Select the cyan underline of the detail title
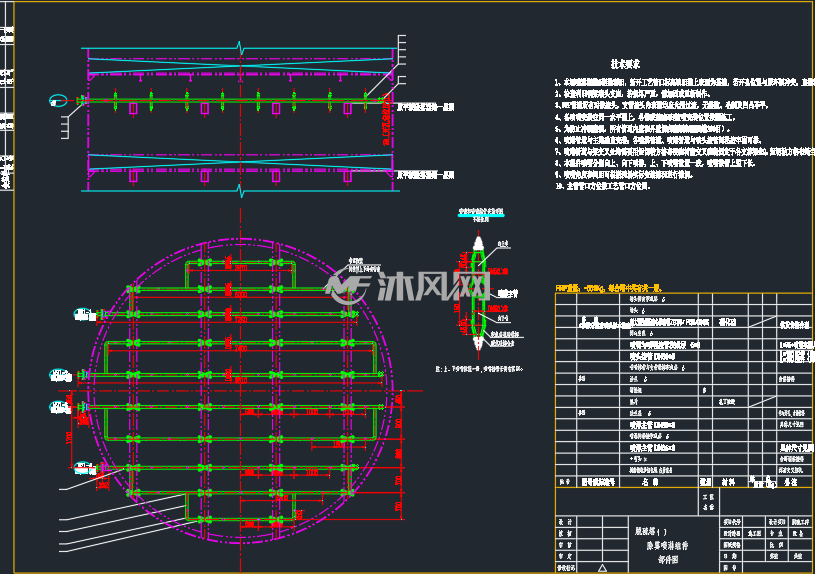The width and height of the screenshot is (815, 574). (x=481, y=215)
